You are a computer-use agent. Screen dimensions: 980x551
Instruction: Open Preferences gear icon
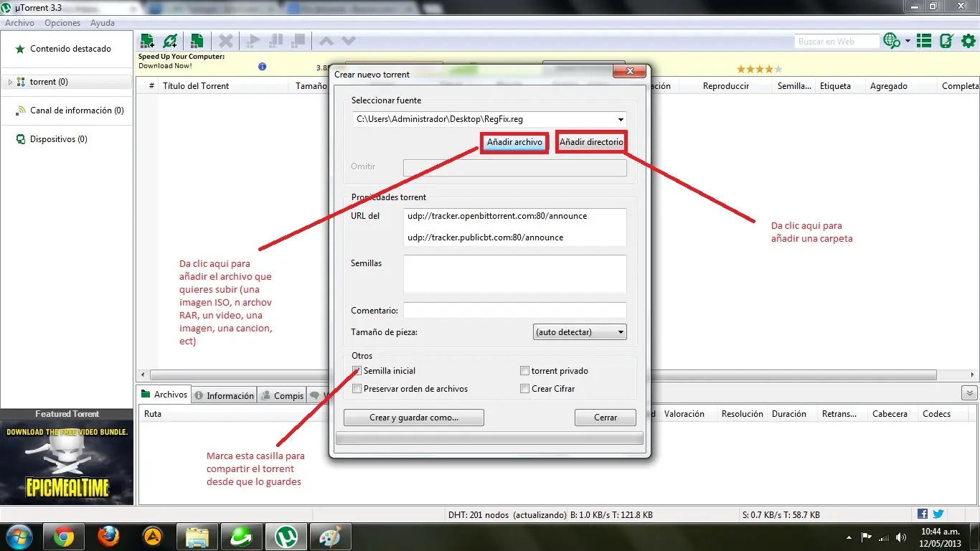(968, 41)
